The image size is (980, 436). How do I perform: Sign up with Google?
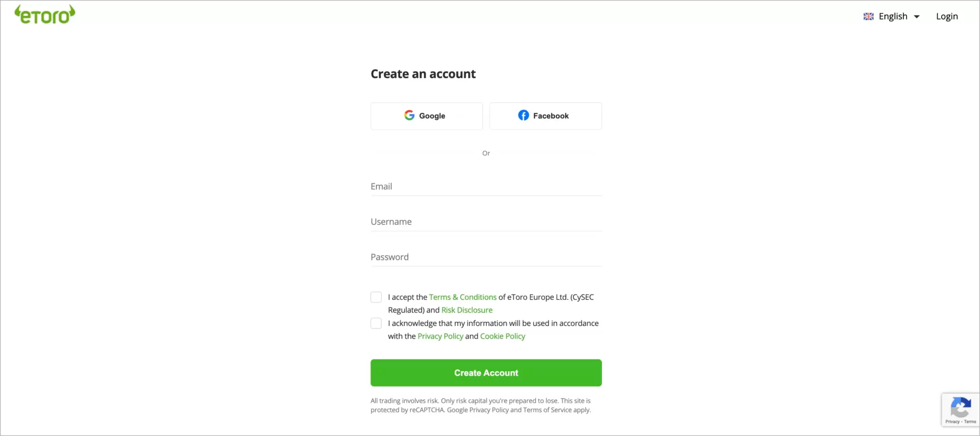point(426,116)
